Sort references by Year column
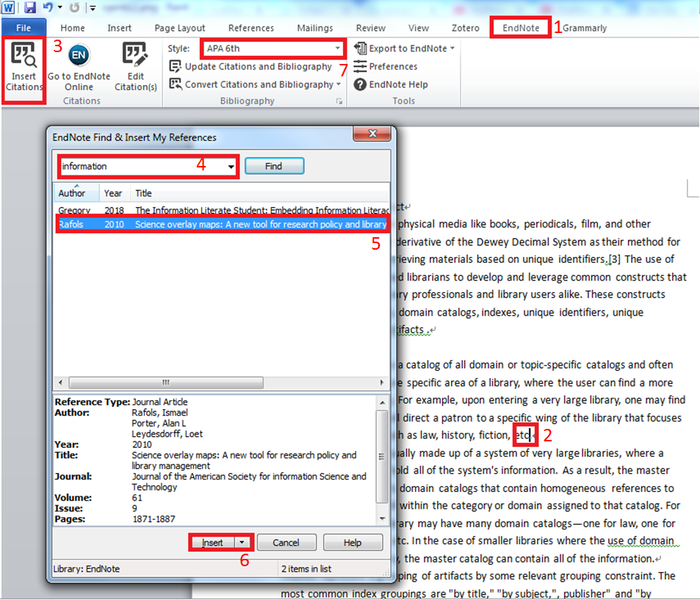Image resolution: width=700 pixels, height=600 pixels. (x=115, y=193)
